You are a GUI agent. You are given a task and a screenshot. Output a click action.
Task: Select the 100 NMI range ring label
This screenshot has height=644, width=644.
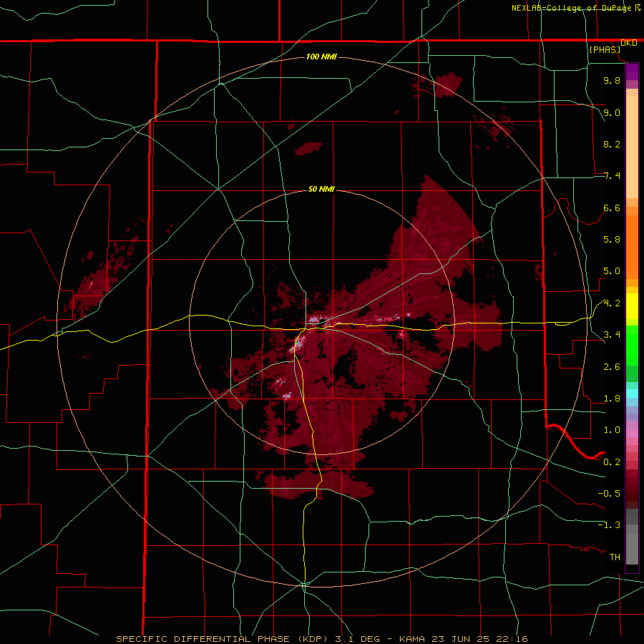coord(321,57)
